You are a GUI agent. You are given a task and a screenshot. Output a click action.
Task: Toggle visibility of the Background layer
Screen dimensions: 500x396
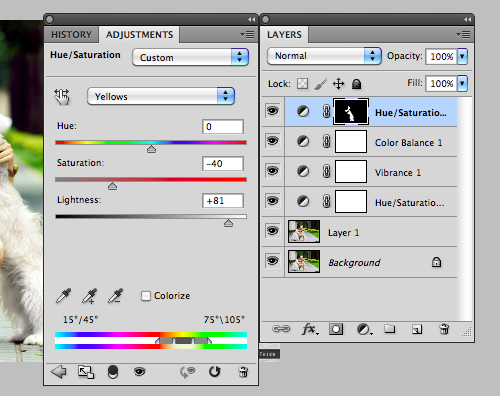click(x=273, y=261)
